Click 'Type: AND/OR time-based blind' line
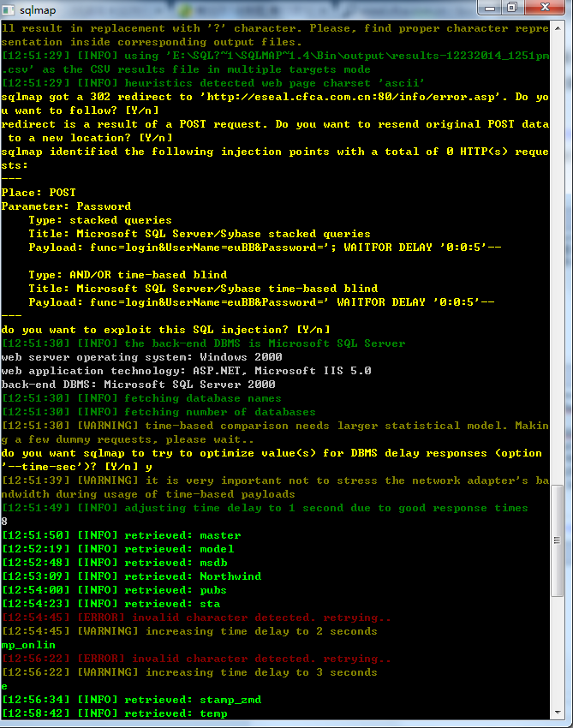Viewport: 573px width, 728px height. [128, 275]
